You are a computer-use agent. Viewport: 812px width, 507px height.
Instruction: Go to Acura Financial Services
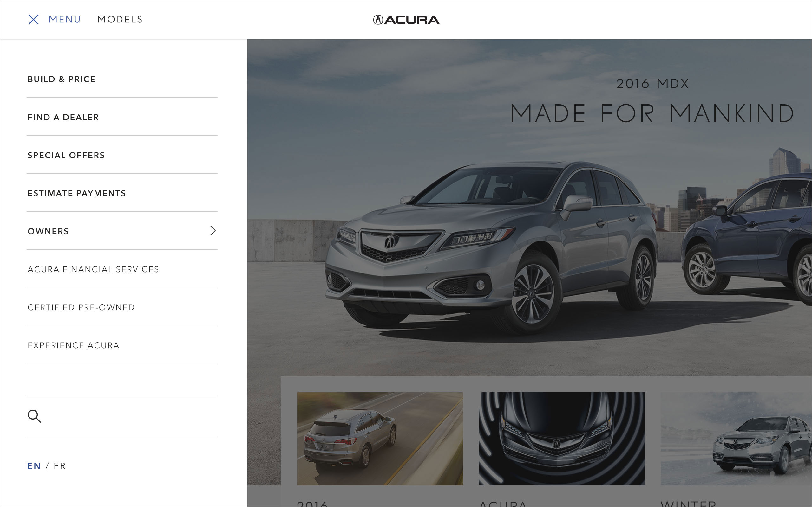click(93, 269)
